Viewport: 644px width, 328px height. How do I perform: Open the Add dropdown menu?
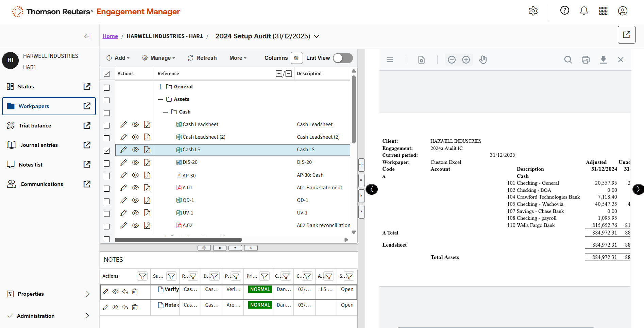118,58
